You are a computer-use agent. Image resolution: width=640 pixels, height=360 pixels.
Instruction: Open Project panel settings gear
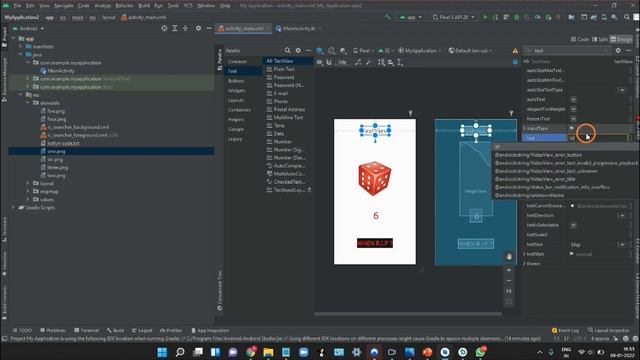[x=198, y=28]
